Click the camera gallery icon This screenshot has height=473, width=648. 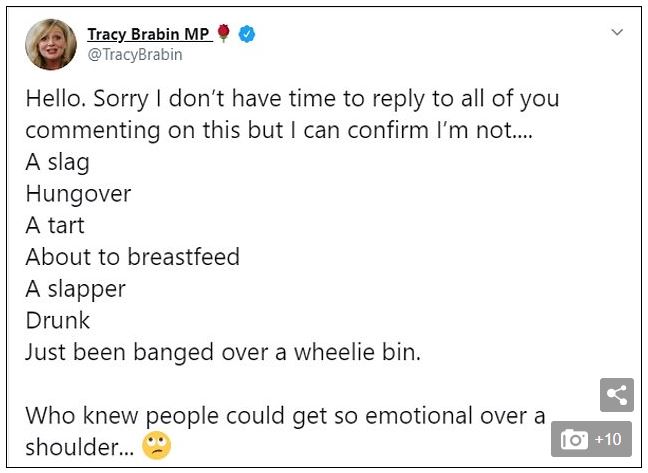[x=574, y=439]
